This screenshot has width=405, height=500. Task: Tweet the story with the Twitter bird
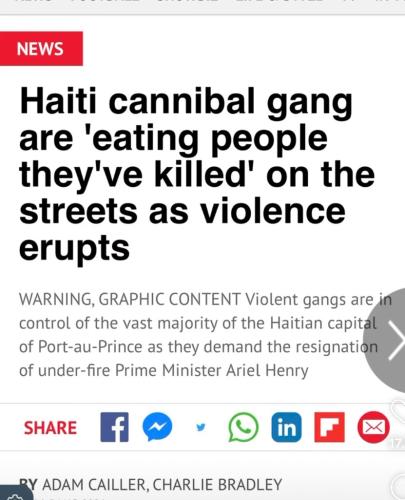point(200,427)
